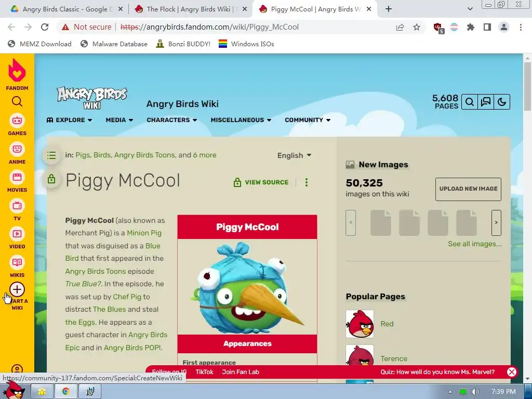Viewport: 532px width, 399px height.
Task: Open TikTok link in red banner
Action: (x=205, y=372)
